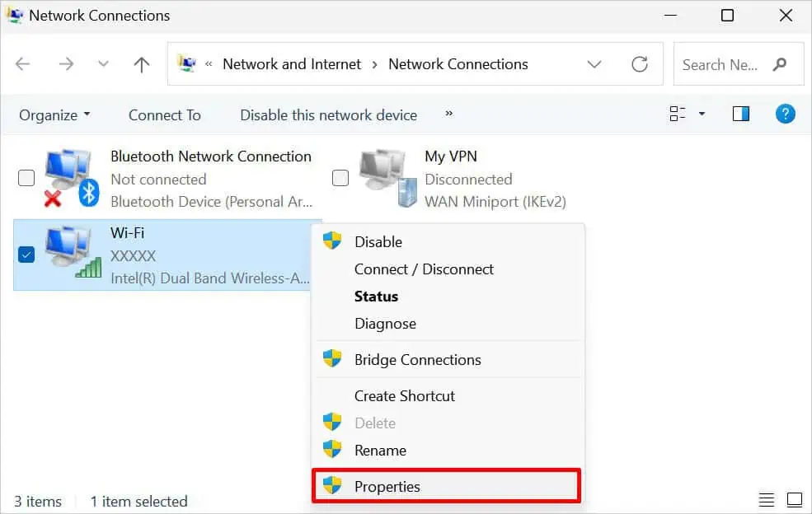Switch to large icons view from status bar
This screenshot has width=812, height=514.
tap(794, 500)
